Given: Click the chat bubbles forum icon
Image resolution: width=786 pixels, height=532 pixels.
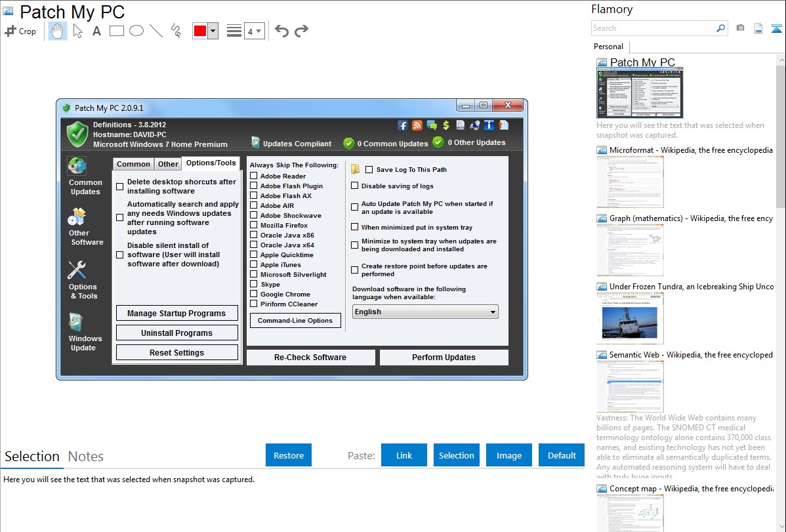Looking at the screenshot, I should click(x=431, y=125).
